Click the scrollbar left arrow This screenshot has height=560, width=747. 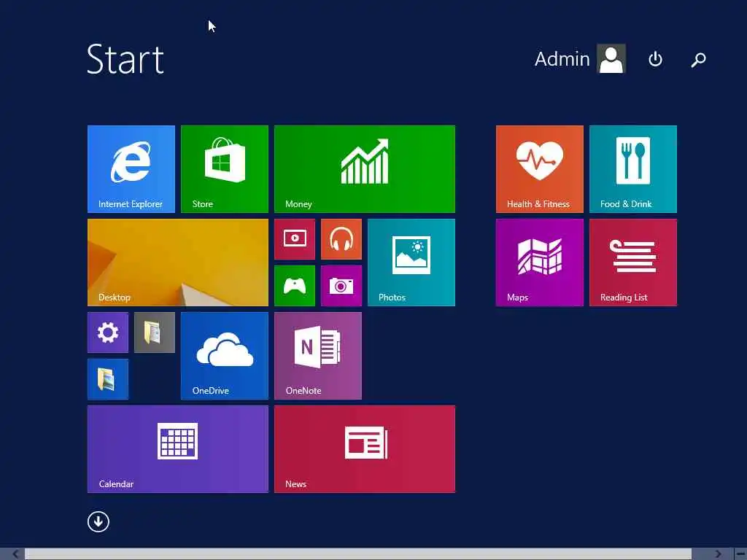(x=15, y=554)
